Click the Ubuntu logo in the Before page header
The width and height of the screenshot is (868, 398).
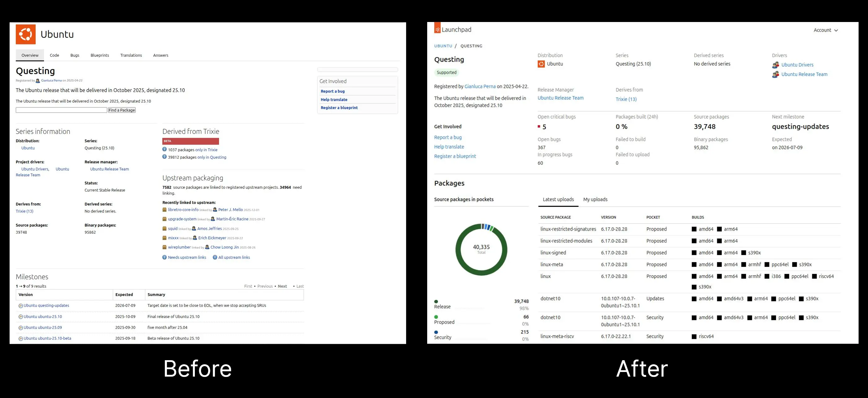pyautogui.click(x=26, y=34)
